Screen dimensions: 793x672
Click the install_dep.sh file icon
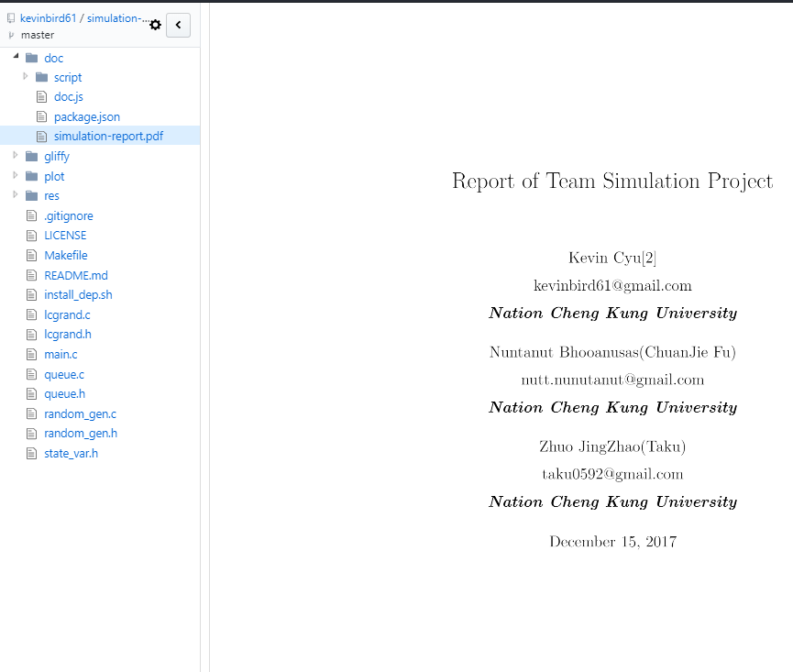coord(31,295)
